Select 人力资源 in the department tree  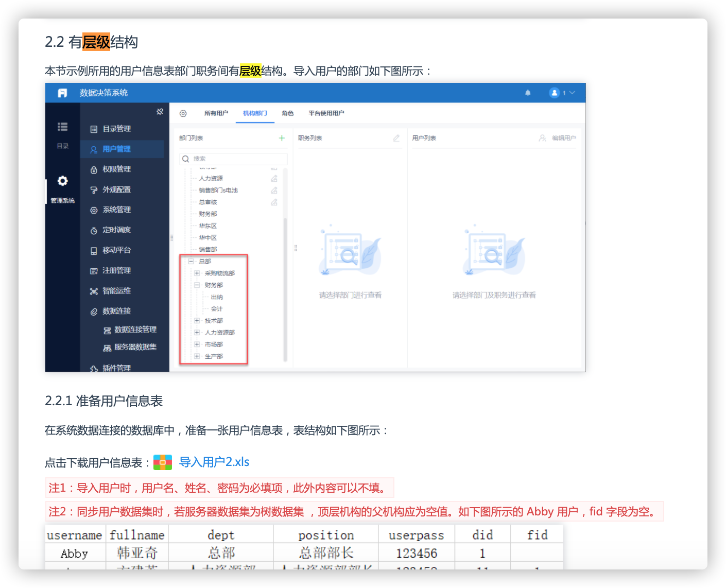click(x=211, y=178)
